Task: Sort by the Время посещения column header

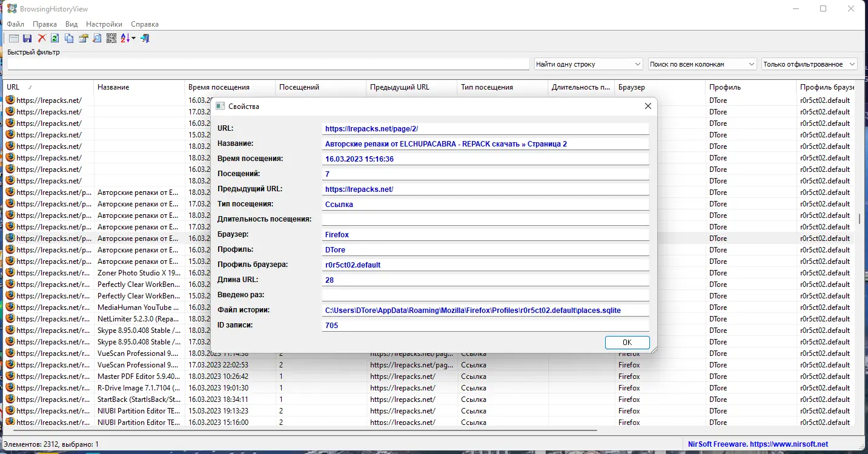Action: pos(230,87)
